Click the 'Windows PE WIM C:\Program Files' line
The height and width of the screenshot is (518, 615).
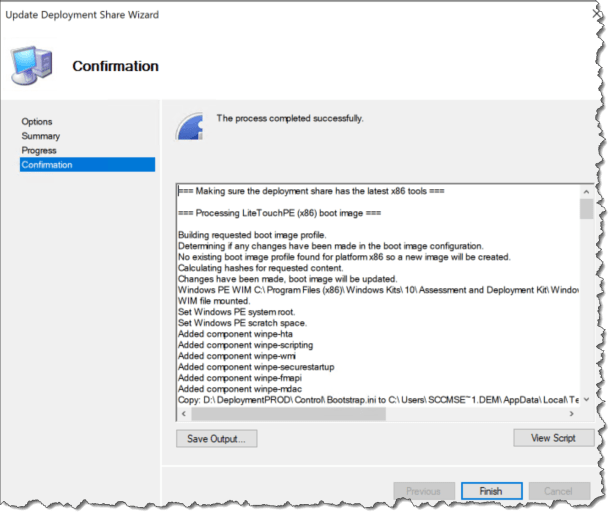click(378, 290)
